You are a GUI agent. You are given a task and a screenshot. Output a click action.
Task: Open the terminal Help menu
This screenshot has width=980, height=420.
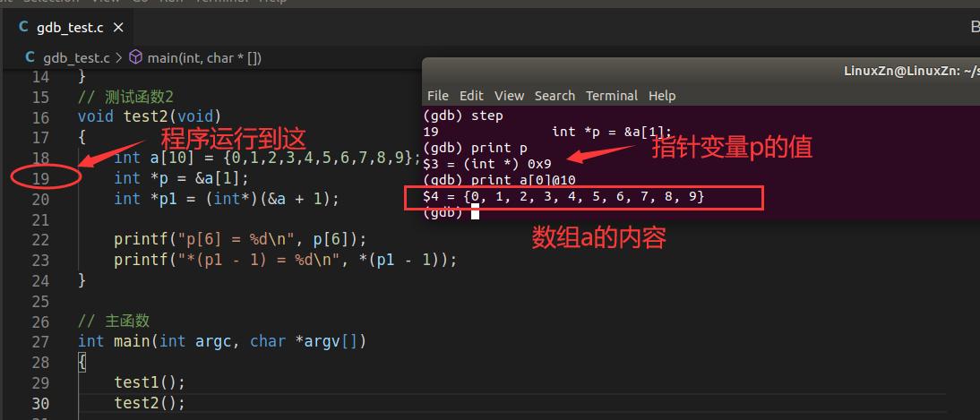(x=662, y=96)
